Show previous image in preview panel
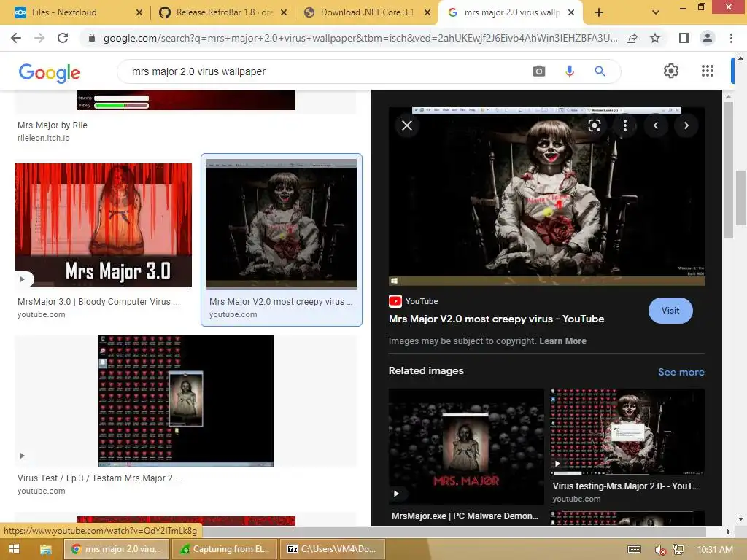The height and width of the screenshot is (560, 747). (x=656, y=125)
